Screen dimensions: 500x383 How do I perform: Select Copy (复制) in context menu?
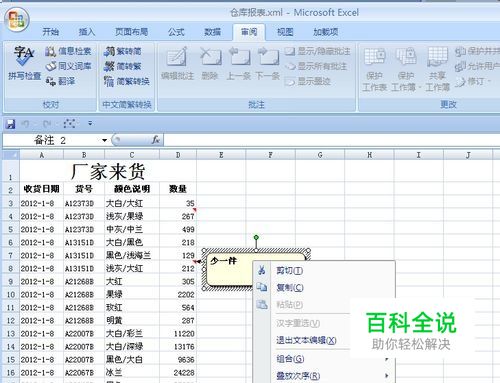[x=290, y=287]
